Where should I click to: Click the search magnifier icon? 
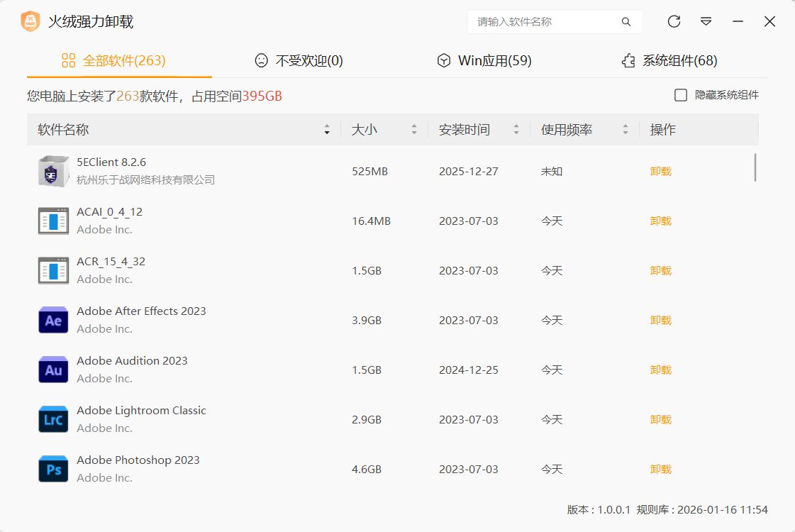pos(626,22)
